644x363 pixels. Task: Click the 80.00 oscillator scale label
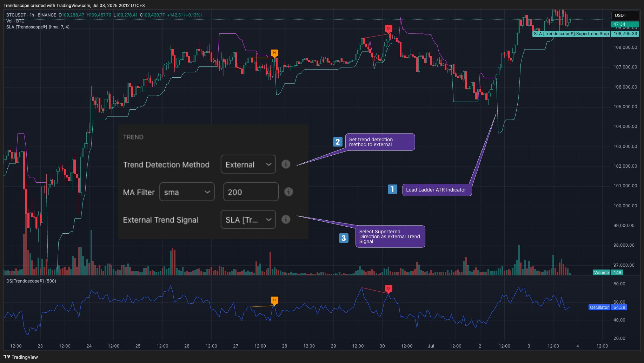619,284
